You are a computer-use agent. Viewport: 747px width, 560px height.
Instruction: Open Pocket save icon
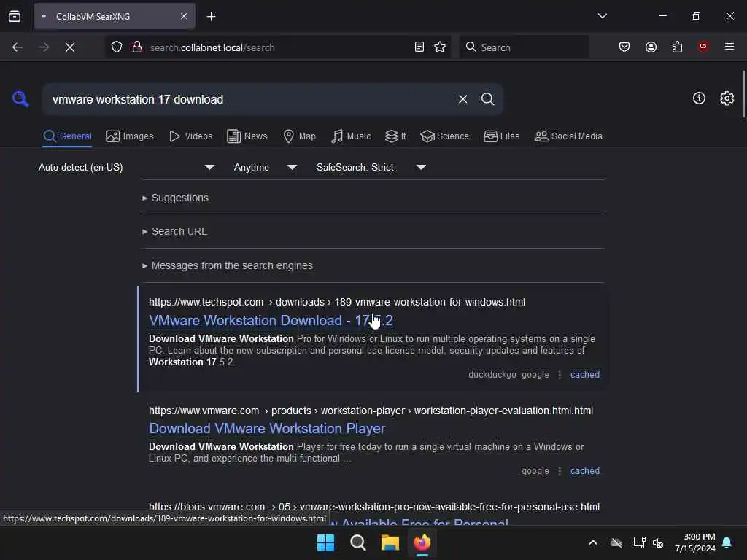click(624, 47)
